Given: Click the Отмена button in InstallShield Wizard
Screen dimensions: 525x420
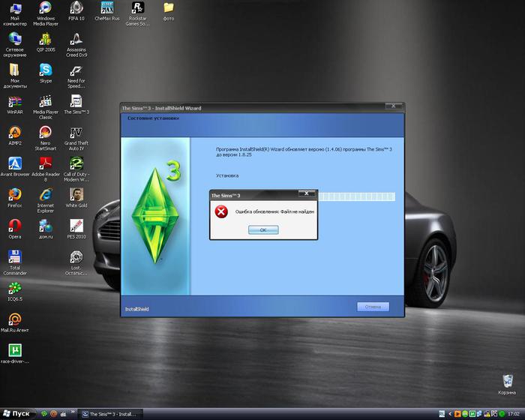Looking at the screenshot, I should (373, 307).
